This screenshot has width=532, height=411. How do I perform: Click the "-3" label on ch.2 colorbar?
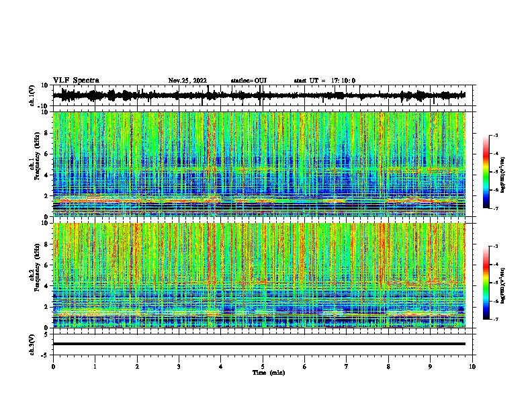(x=495, y=246)
